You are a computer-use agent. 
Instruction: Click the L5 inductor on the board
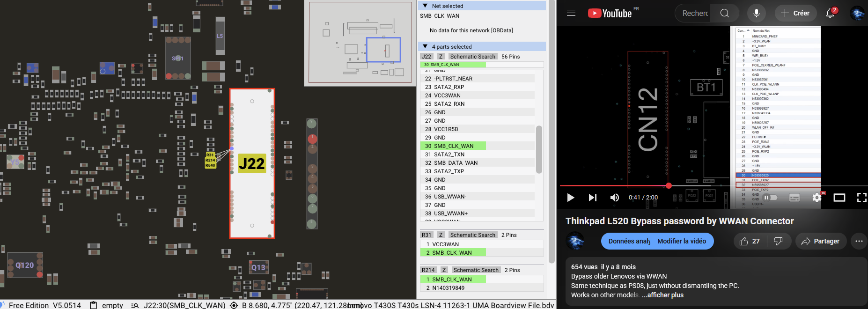tap(220, 36)
